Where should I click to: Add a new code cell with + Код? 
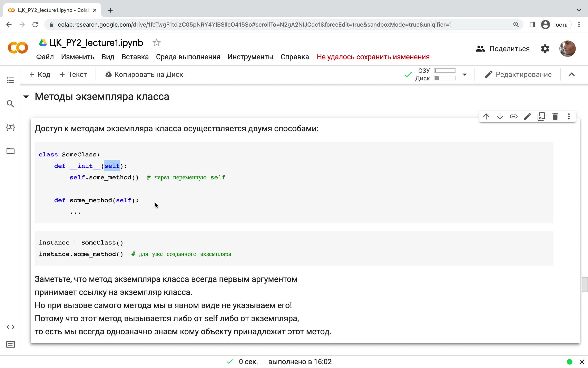(40, 74)
